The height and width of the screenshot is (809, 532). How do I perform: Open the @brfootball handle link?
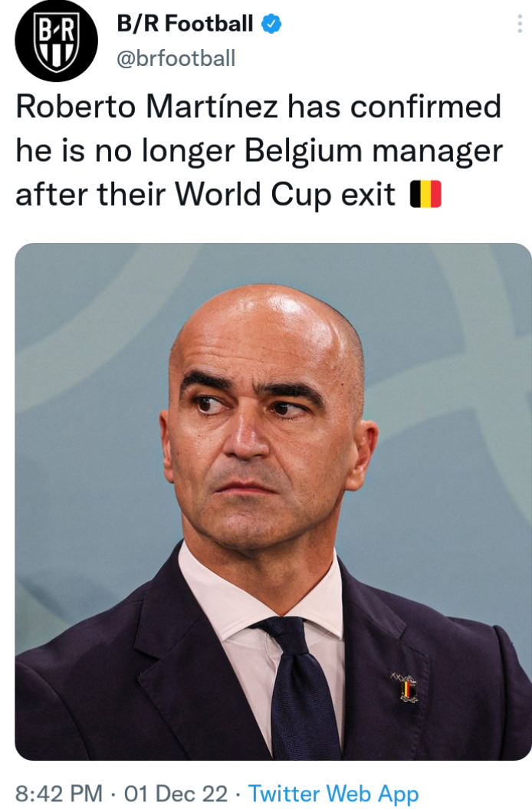[176, 58]
